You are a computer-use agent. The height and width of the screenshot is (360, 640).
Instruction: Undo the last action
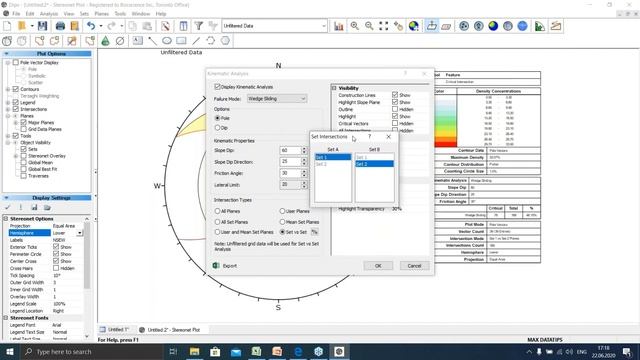coord(91,26)
